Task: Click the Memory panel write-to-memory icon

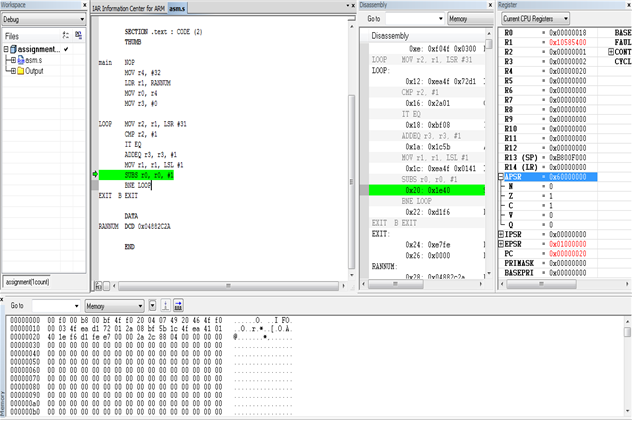Action: 178,306
